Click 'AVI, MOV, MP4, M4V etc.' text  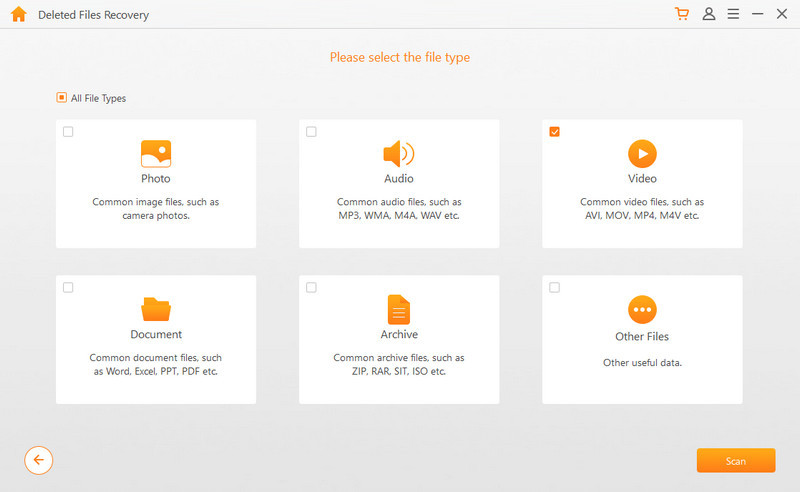642,215
